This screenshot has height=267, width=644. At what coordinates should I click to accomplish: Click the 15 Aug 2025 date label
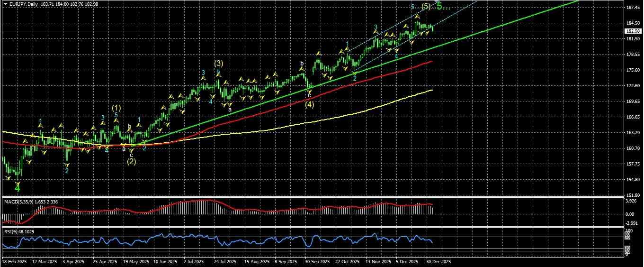point(256,261)
